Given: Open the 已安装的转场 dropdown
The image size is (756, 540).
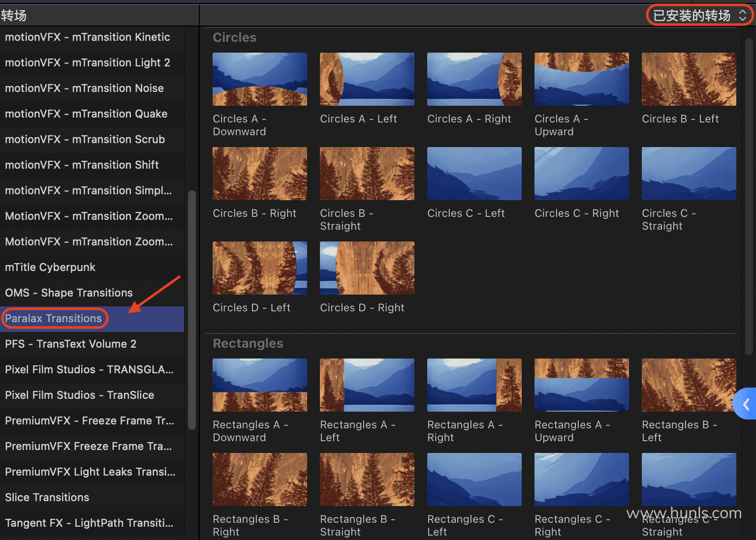Looking at the screenshot, I should pyautogui.click(x=699, y=16).
